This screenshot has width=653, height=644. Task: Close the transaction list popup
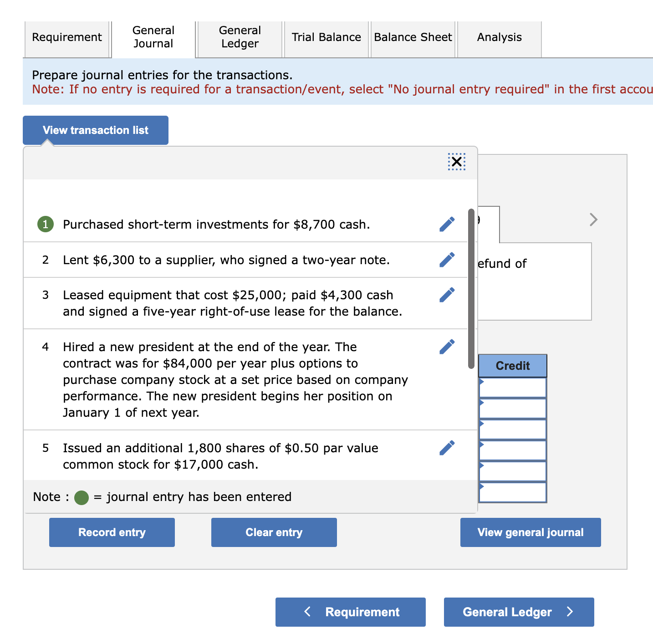pos(456,161)
